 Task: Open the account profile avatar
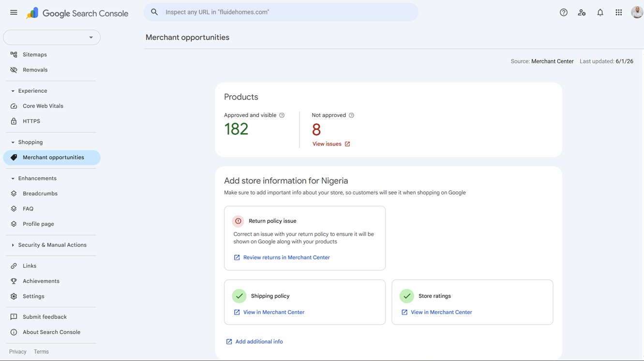click(637, 13)
